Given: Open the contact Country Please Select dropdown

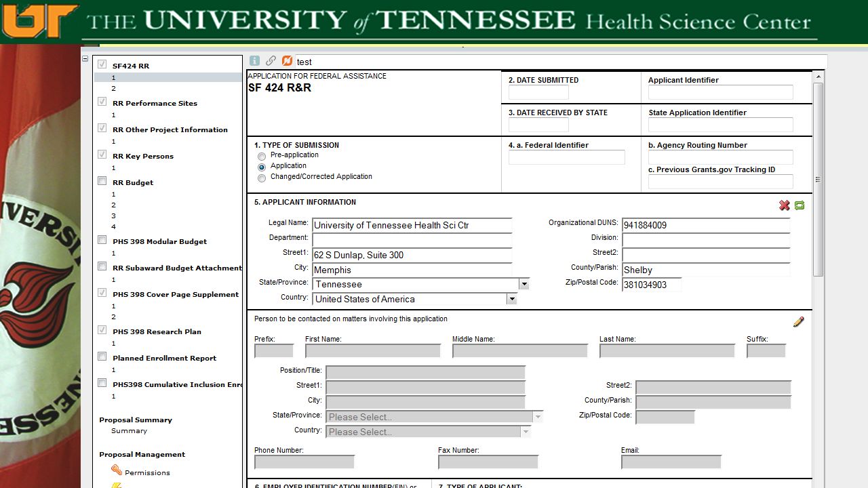Looking at the screenshot, I should [x=526, y=432].
